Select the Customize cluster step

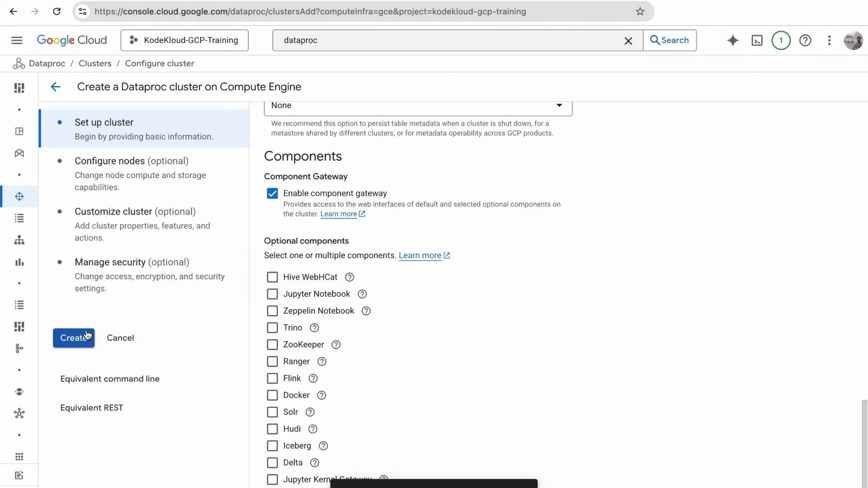point(145,224)
